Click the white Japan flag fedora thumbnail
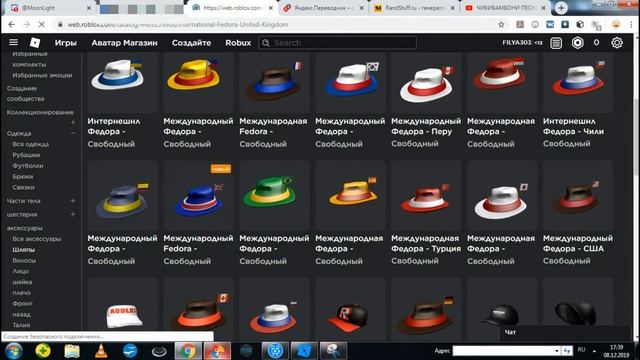Viewport: 640px width, 360px height. (x=502, y=195)
